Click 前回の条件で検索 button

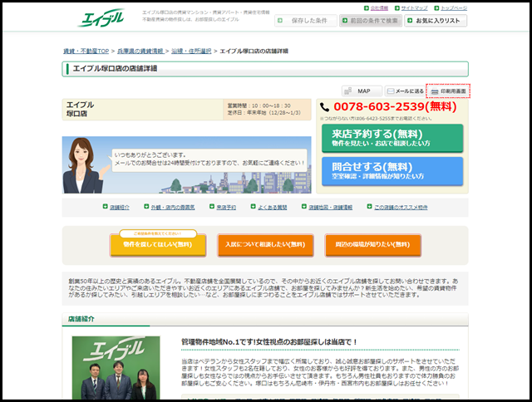pos(371,21)
